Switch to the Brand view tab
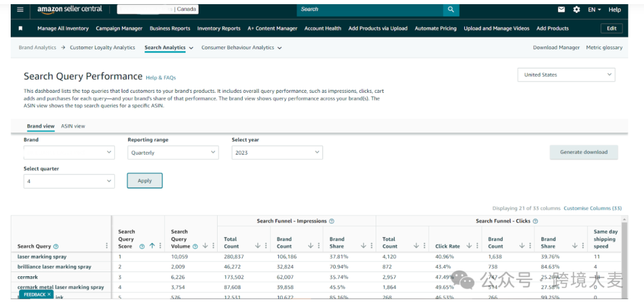This screenshot has height=306, width=644. pos(41,126)
